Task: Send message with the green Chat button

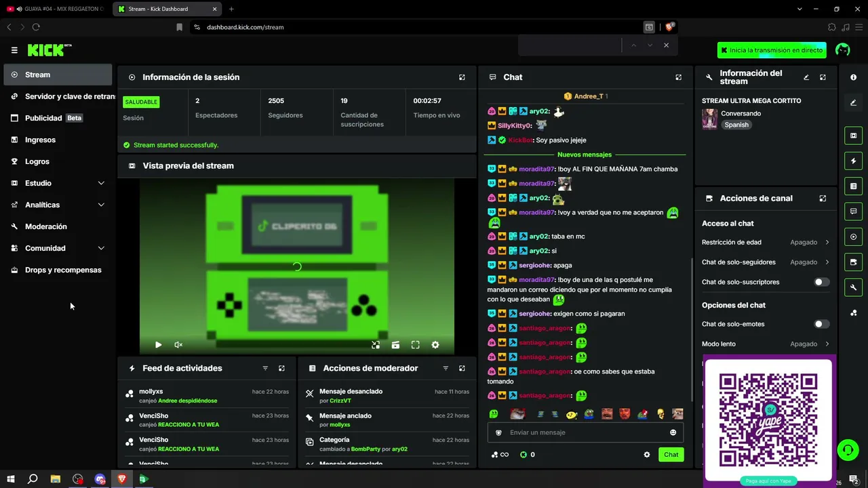Action: (671, 455)
